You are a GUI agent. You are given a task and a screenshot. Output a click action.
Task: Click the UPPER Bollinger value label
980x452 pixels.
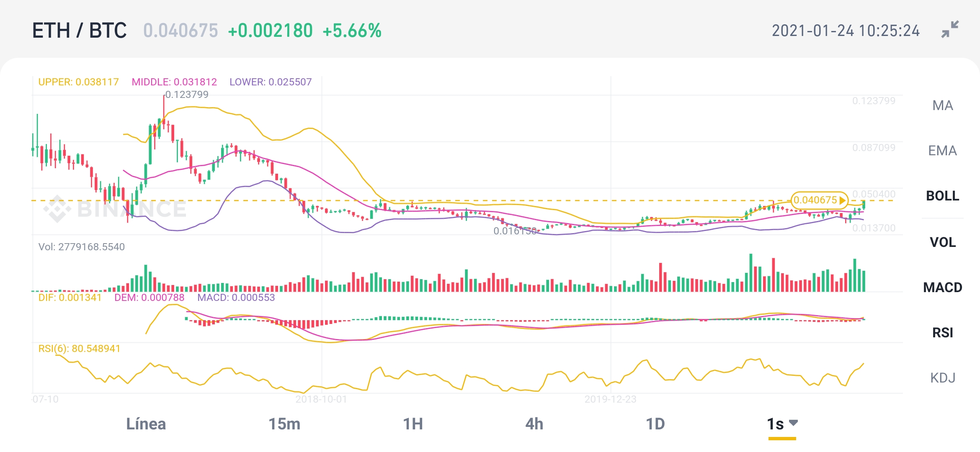coord(78,82)
